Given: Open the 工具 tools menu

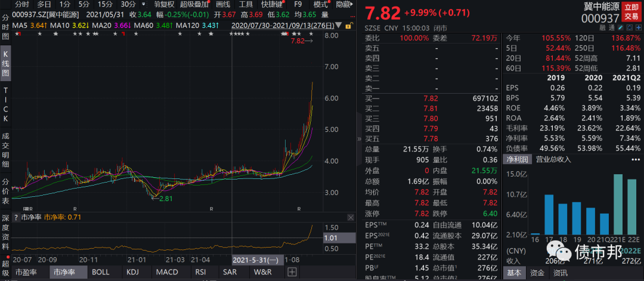Looking at the screenshot, I should (246, 4).
